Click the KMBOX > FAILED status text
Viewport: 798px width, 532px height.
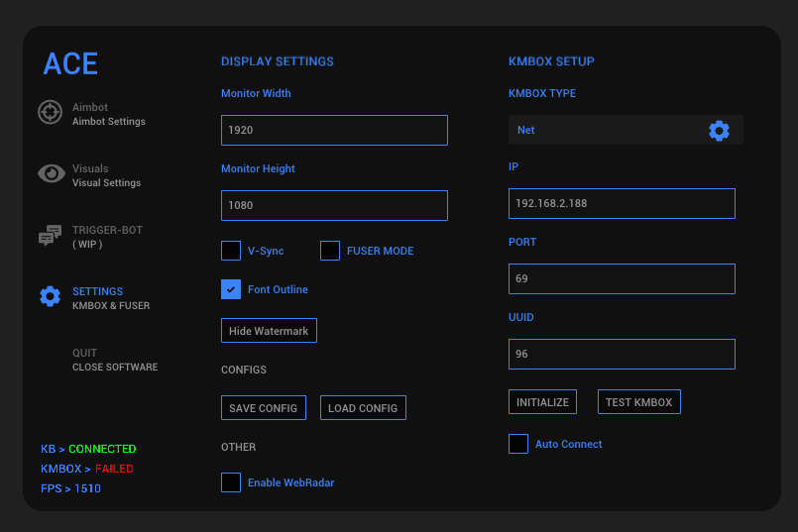[x=87, y=469]
